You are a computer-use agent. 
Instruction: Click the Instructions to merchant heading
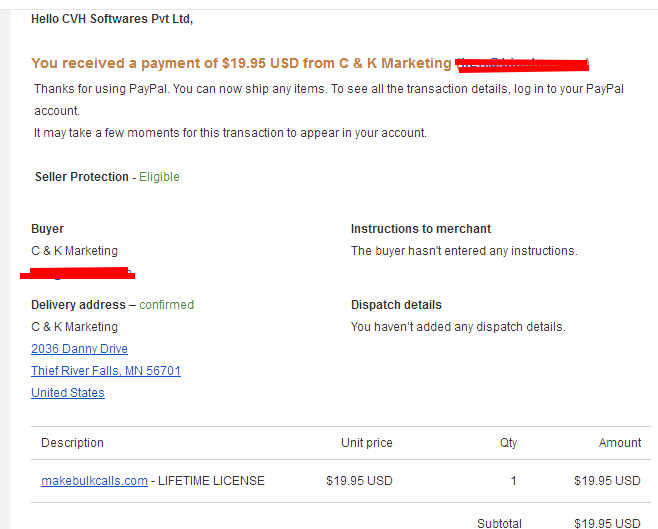[421, 229]
